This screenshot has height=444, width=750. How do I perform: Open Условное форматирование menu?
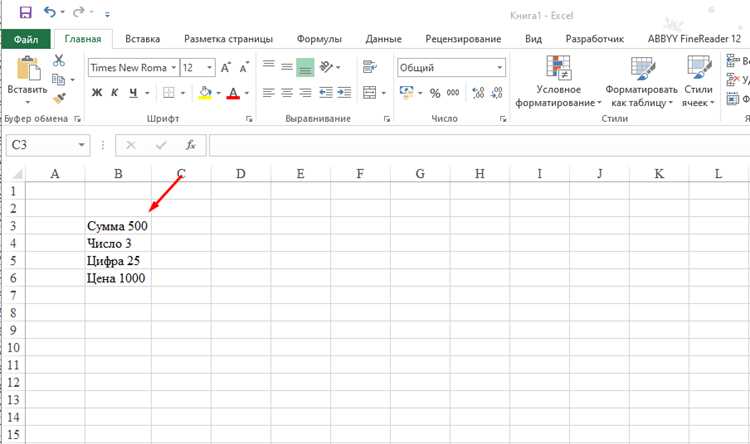pyautogui.click(x=558, y=81)
